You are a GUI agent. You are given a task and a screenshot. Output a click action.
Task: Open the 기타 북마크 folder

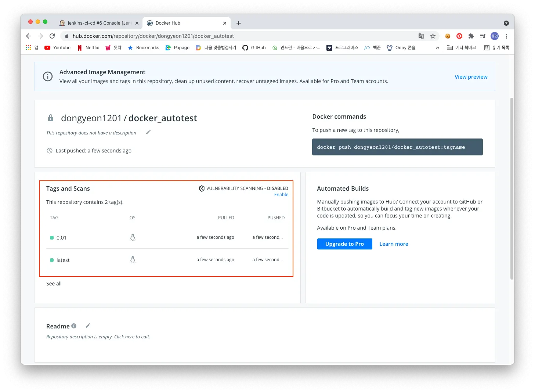461,48
